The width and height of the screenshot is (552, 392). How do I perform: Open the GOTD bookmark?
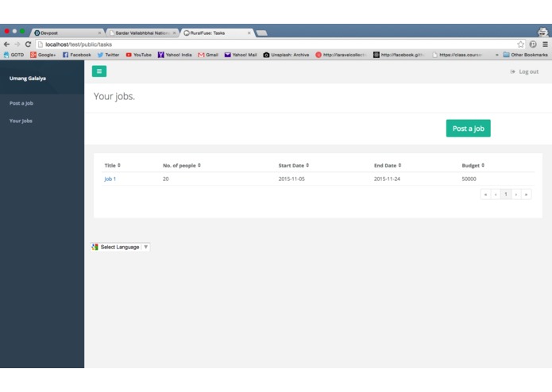[14, 55]
